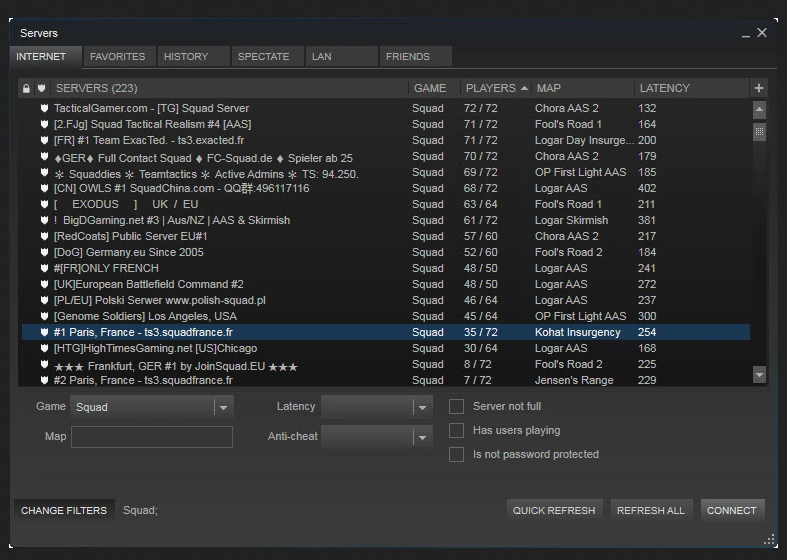Open the Latency filter dropdown
Screen dimensions: 787x560
[x=376, y=407]
